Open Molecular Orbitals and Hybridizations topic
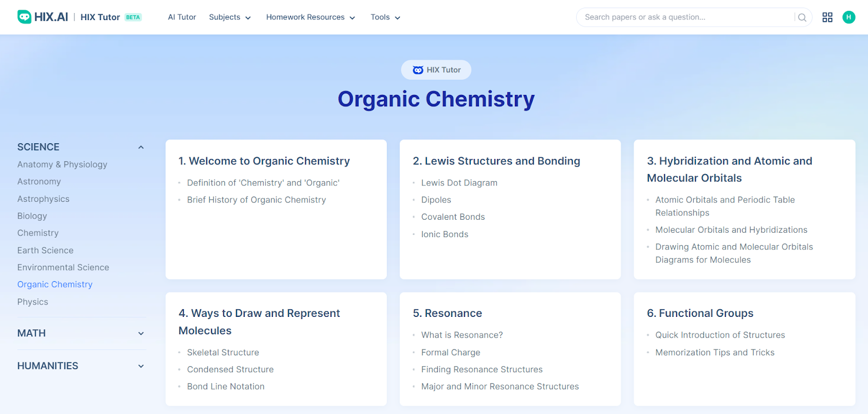Viewport: 868px width, 414px height. (731, 230)
